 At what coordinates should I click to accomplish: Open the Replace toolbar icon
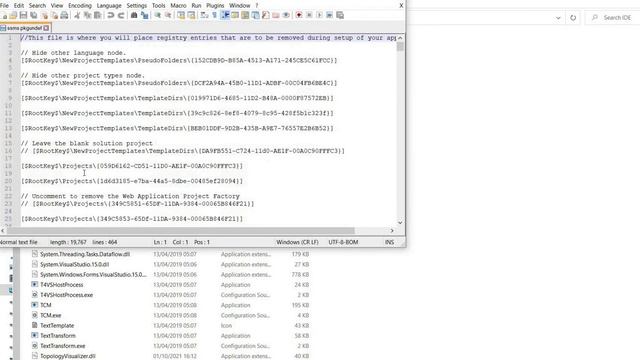click(x=144, y=16)
